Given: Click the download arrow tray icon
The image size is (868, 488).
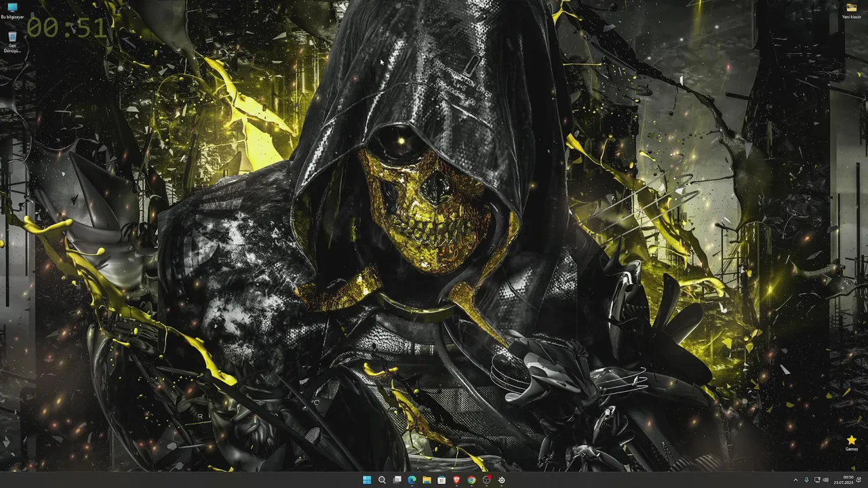Looking at the screenshot, I should pos(806,480).
